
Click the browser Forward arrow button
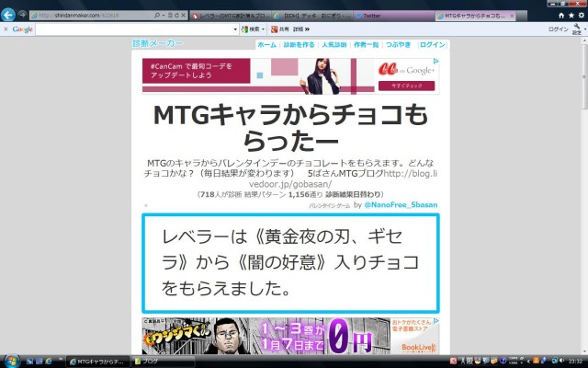click(x=22, y=15)
